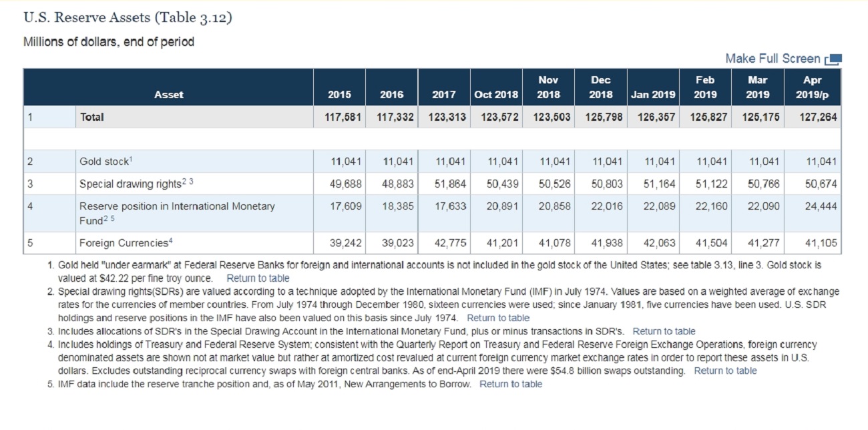
Task: Open footnote 3 superscript on Special drawing rights
Action: pos(192,181)
